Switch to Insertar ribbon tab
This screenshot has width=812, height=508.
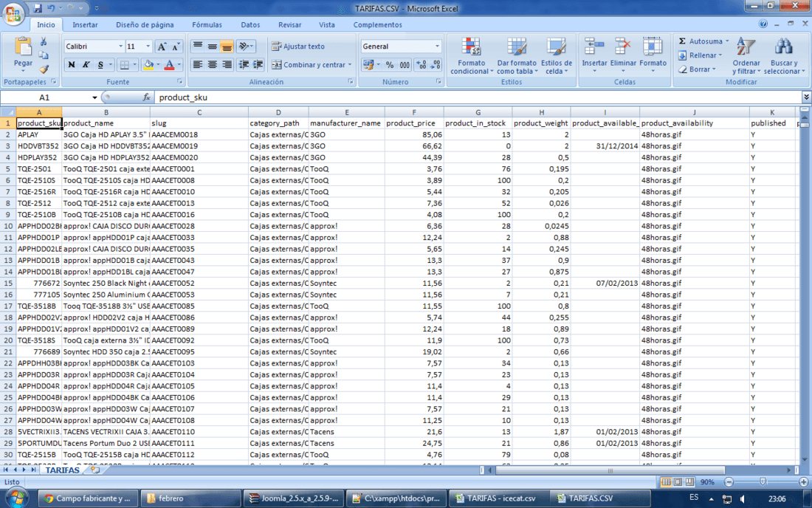(85, 25)
